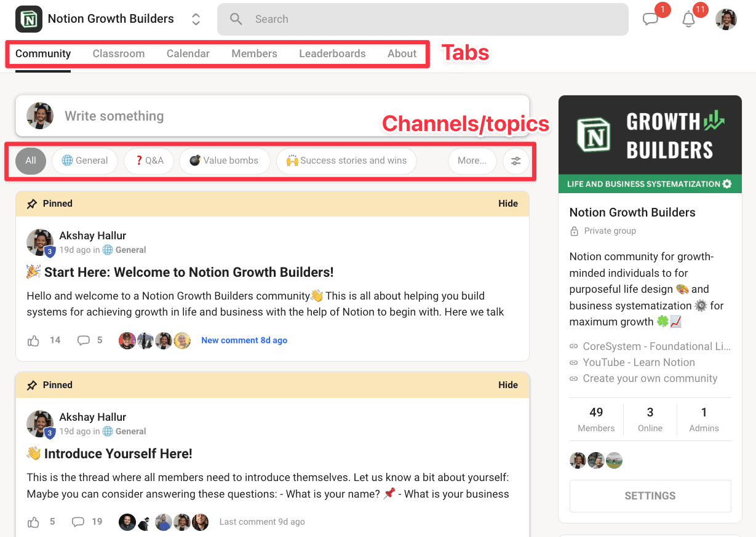Viewport: 756px width, 537px height.
Task: Open the chat messages icon
Action: pos(650,19)
